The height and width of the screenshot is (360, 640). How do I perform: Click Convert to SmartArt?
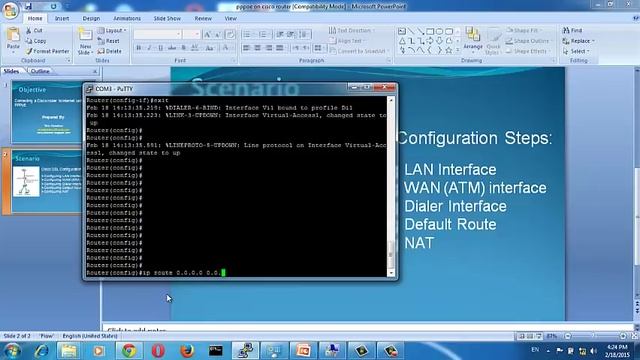tap(359, 51)
